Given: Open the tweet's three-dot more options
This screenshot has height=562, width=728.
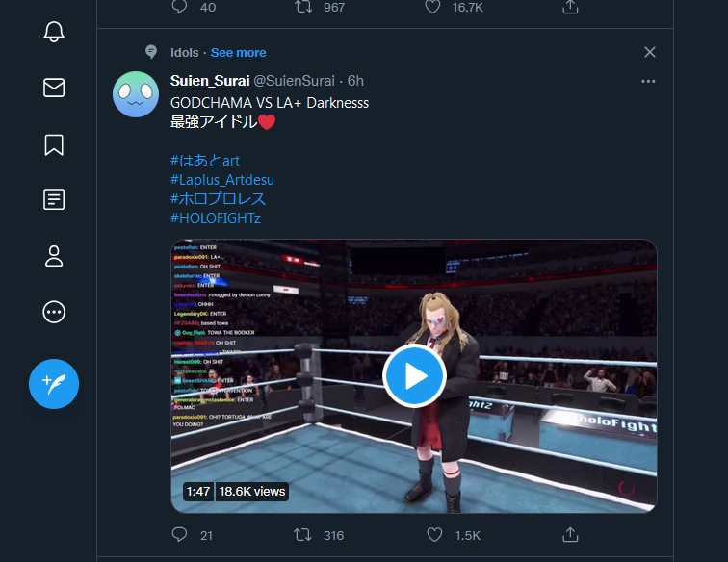Looking at the screenshot, I should pos(649,81).
